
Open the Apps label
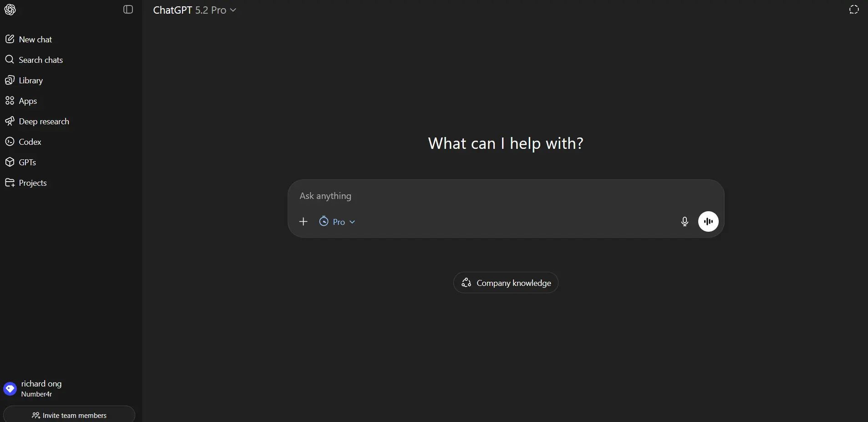coord(28,101)
